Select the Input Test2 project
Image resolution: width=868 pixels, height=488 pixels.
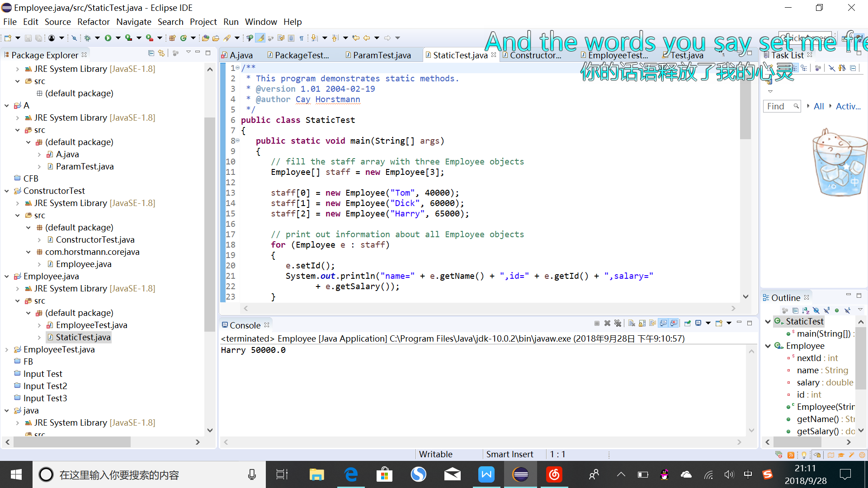[45, 386]
